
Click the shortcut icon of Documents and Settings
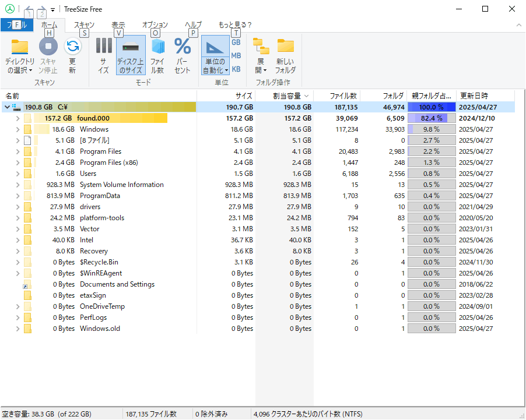tap(27, 284)
